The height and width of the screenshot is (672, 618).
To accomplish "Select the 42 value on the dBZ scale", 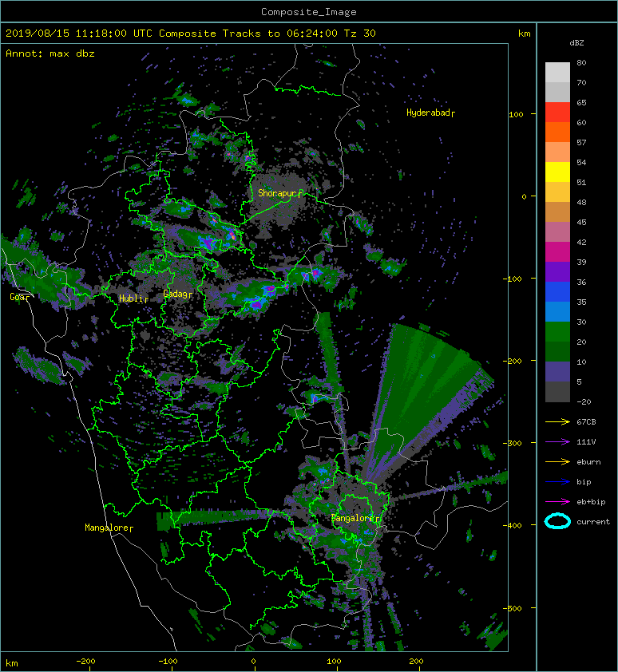I will (x=581, y=242).
